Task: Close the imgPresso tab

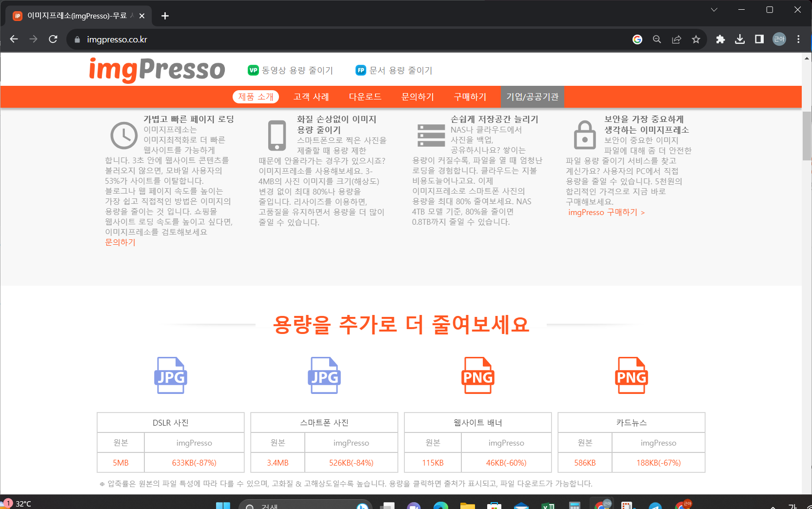Action: point(142,16)
